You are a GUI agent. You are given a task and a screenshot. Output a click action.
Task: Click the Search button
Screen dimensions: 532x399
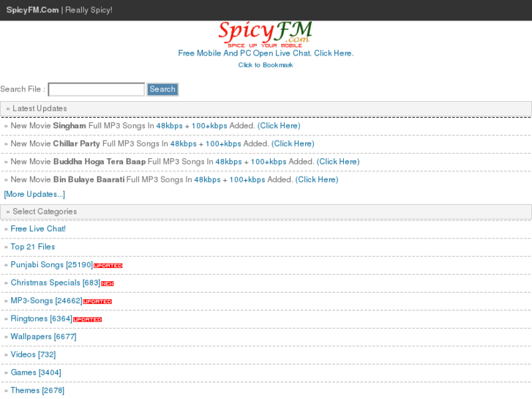162,89
